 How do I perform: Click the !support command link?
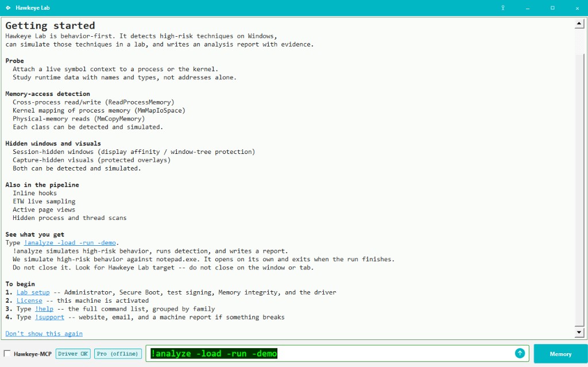pyautogui.click(x=49, y=317)
